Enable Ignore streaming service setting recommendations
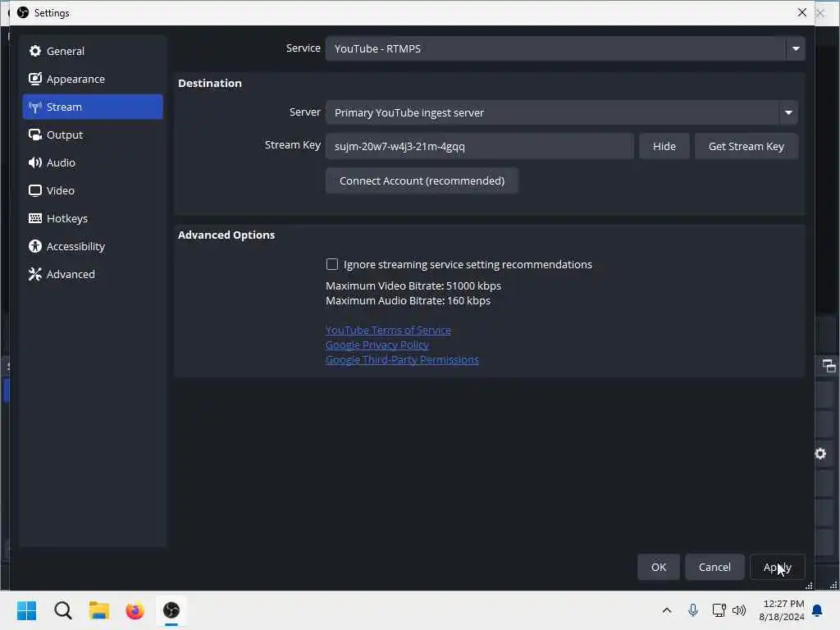The image size is (840, 630). pyautogui.click(x=332, y=264)
